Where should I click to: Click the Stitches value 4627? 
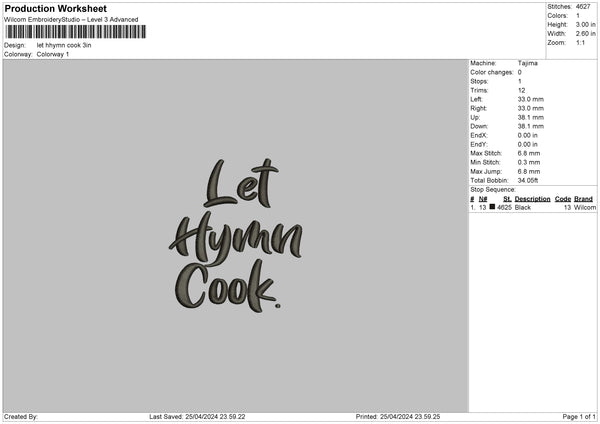click(x=583, y=7)
